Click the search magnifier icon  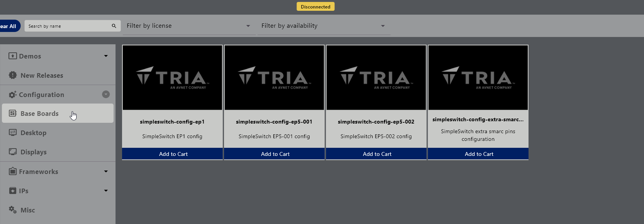[x=114, y=26]
